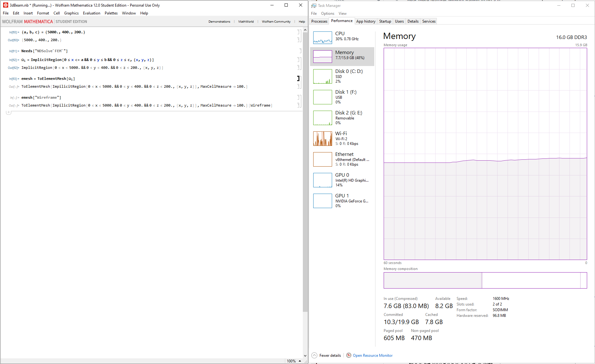
Task: Open the 100% magnification dropdown in Mathematica
Action: pyautogui.click(x=294, y=361)
